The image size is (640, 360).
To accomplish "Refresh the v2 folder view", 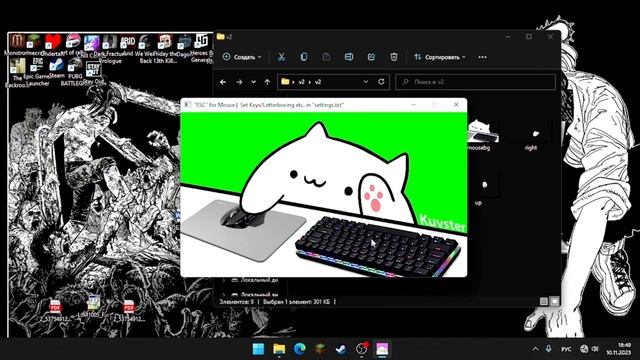I will (x=381, y=82).
